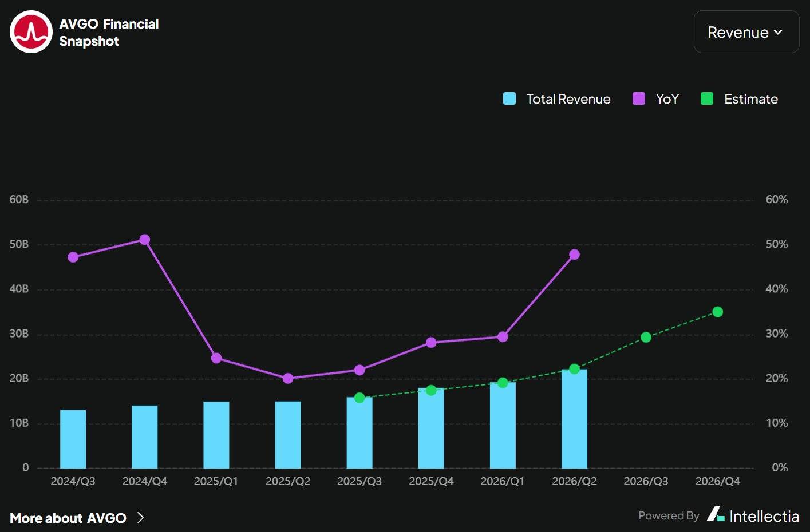
Task: Open the Revenue metric dropdown
Action: (x=746, y=32)
